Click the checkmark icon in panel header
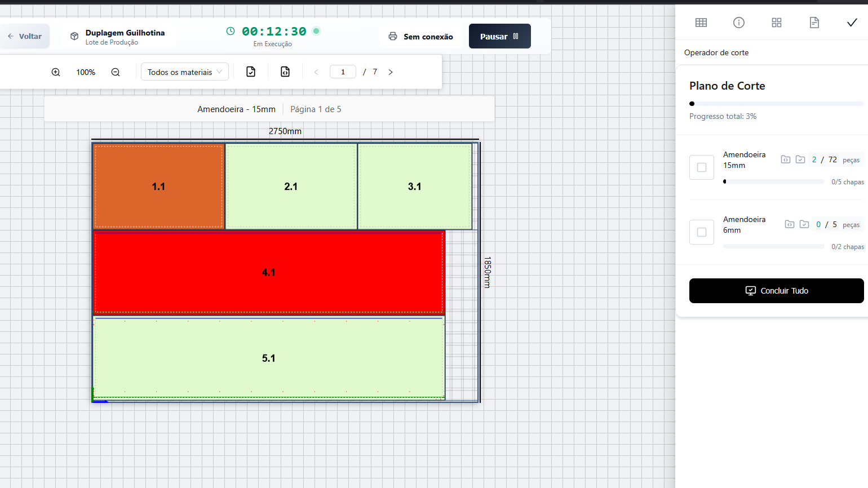The image size is (868, 488). 852,23
